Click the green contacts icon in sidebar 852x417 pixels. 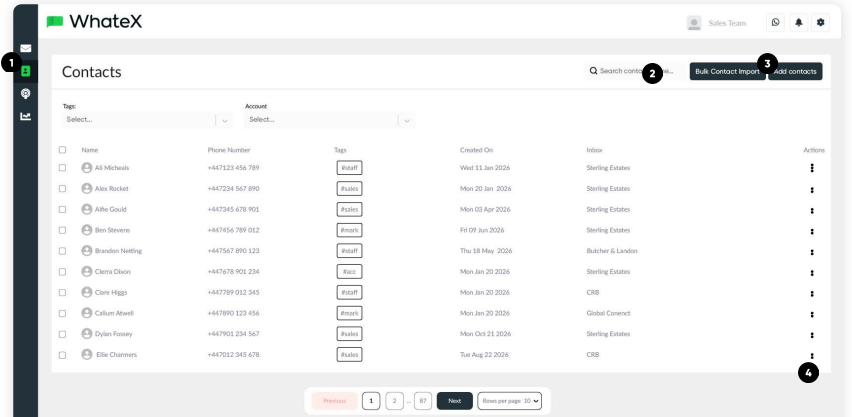point(26,70)
